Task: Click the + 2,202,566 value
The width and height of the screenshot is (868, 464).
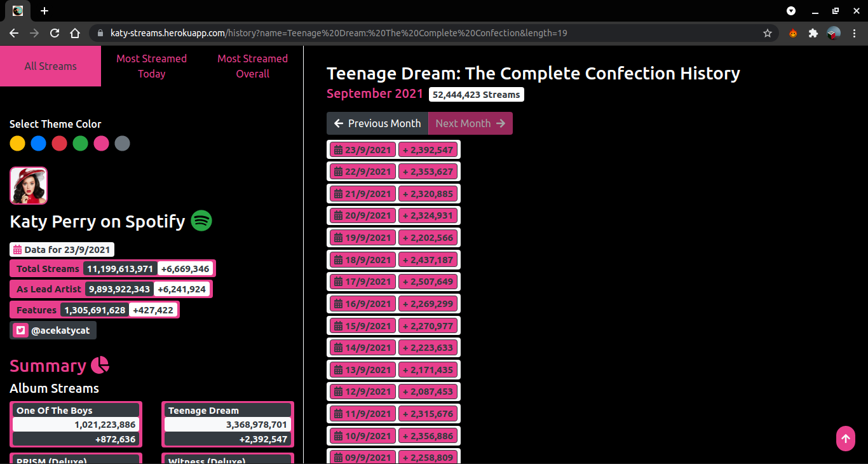Action: pos(428,238)
